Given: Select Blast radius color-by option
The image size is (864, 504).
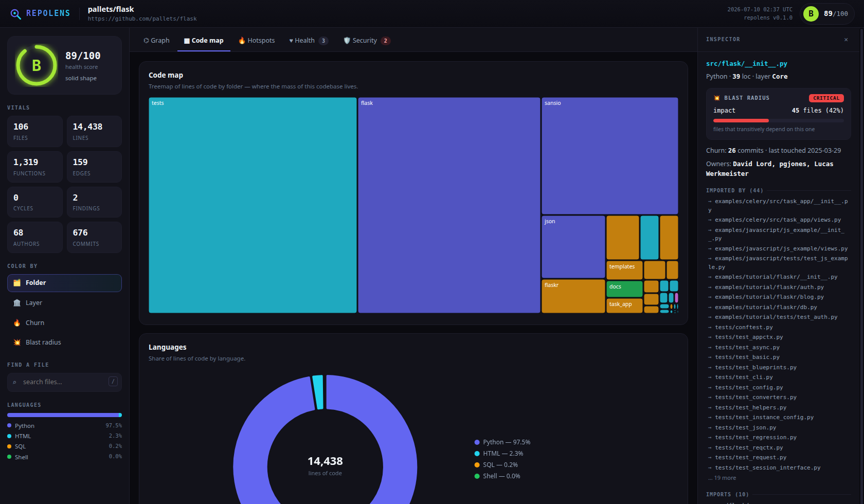Looking at the screenshot, I should pos(64,343).
